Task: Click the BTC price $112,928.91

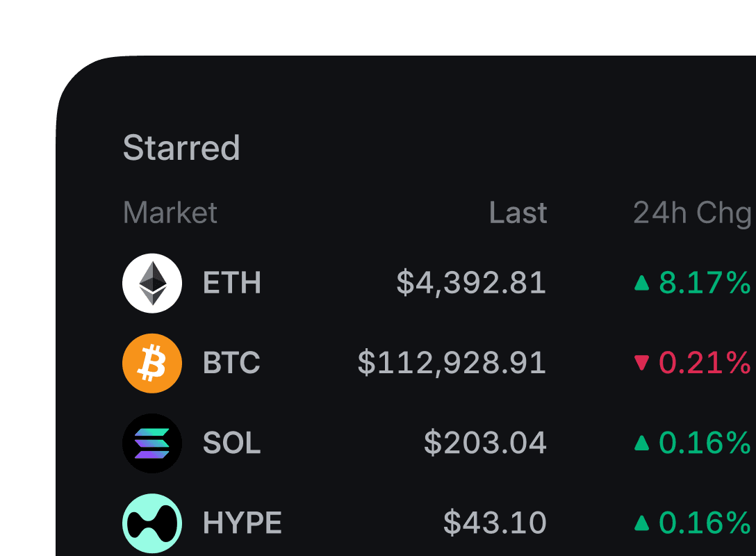Action: click(452, 363)
